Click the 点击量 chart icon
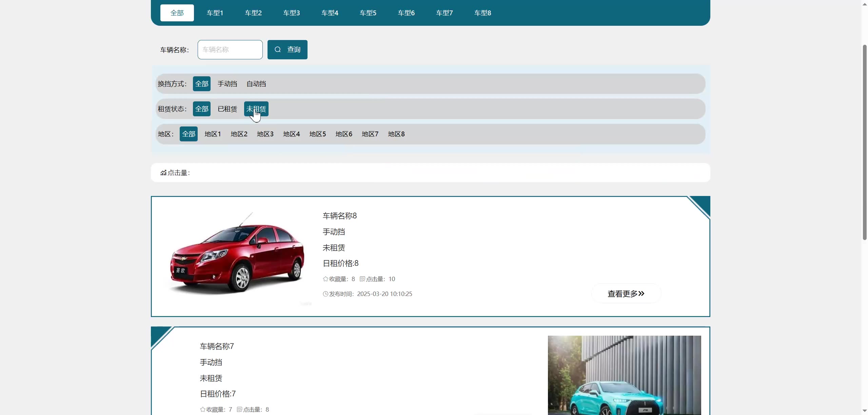868x415 pixels. pyautogui.click(x=163, y=173)
